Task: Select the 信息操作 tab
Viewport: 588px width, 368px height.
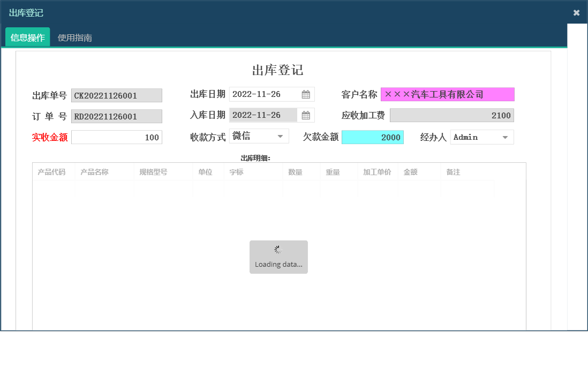Action: [27, 37]
